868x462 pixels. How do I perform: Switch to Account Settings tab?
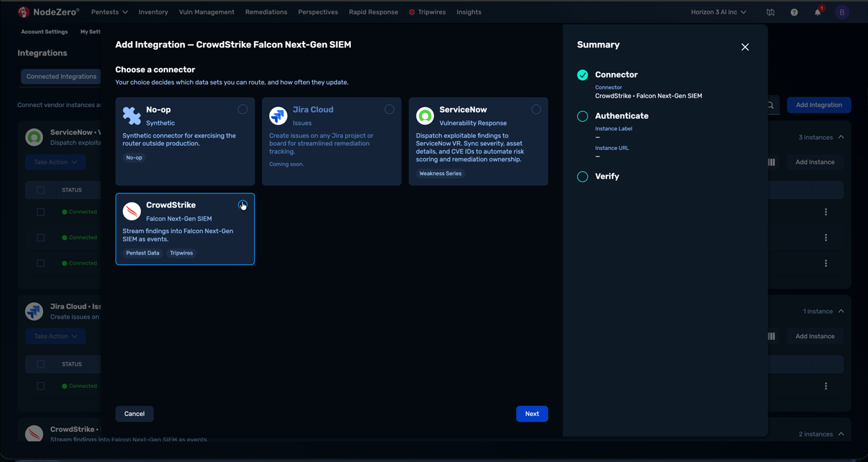(x=45, y=32)
